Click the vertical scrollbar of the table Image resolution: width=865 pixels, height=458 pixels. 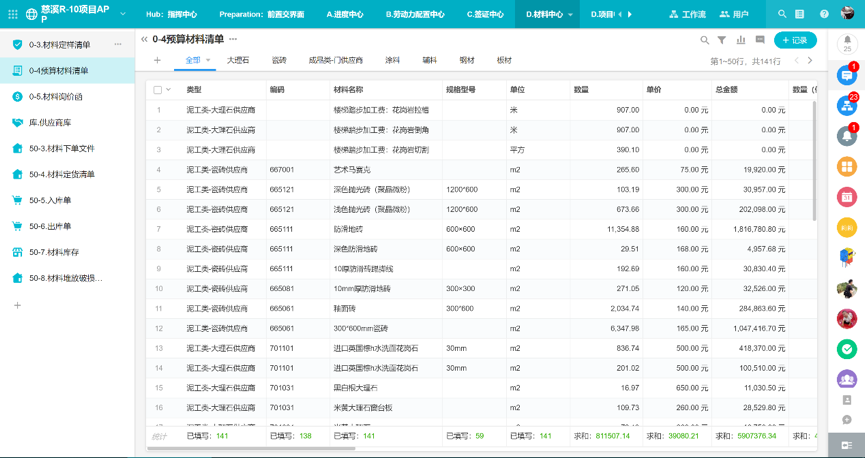(x=814, y=160)
